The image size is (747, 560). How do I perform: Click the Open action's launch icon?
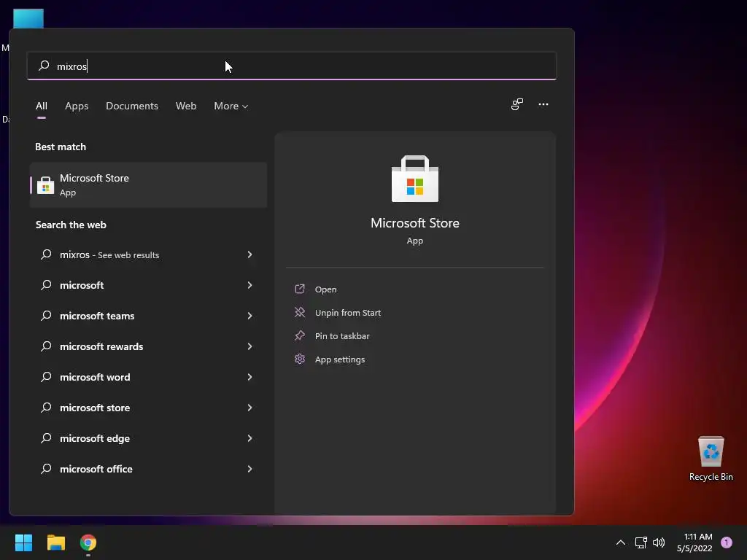[300, 289]
